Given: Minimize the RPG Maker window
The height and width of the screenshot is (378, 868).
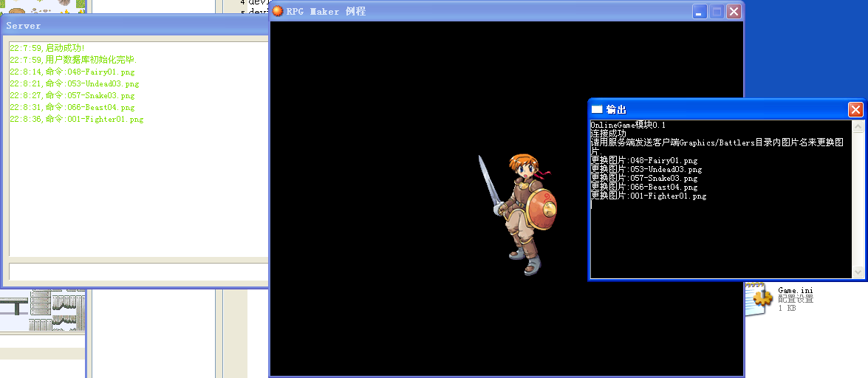Looking at the screenshot, I should click(700, 12).
